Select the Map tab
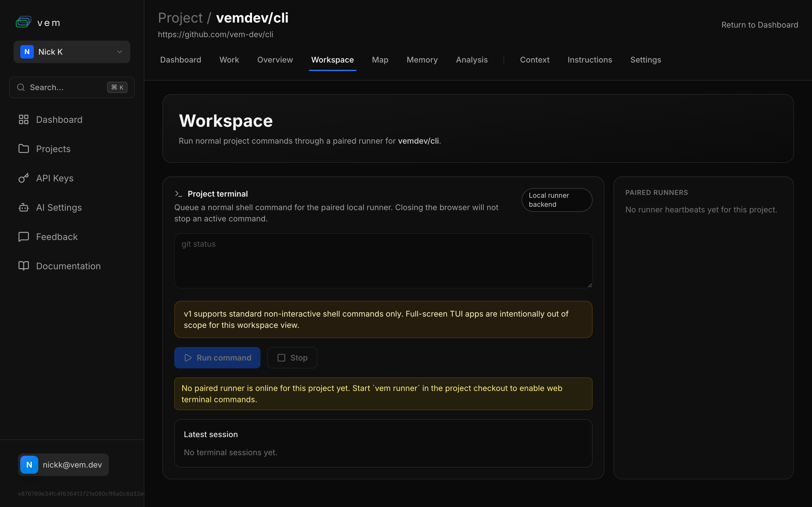 380,60
